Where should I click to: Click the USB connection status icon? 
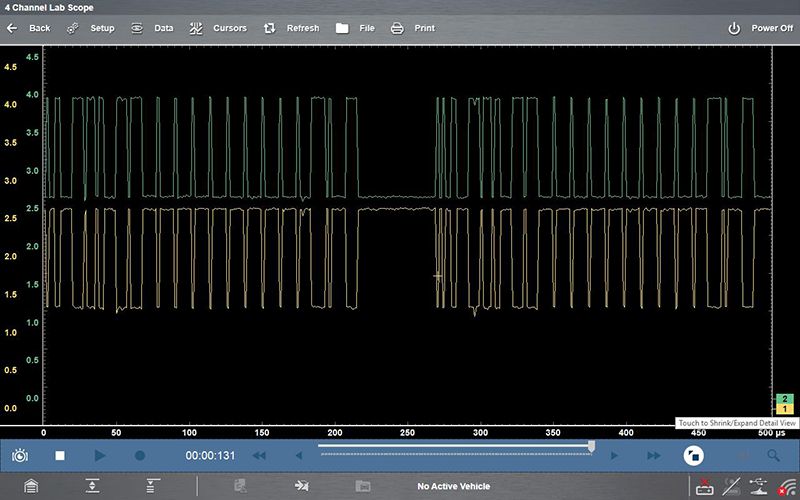click(759, 486)
